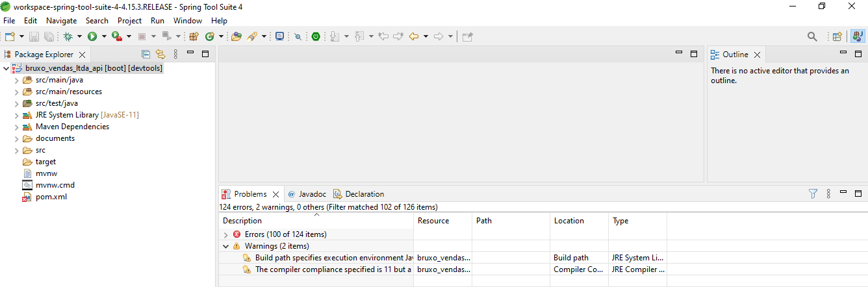
Task: Collapse the Warnings group in Problems
Action: pyautogui.click(x=226, y=246)
